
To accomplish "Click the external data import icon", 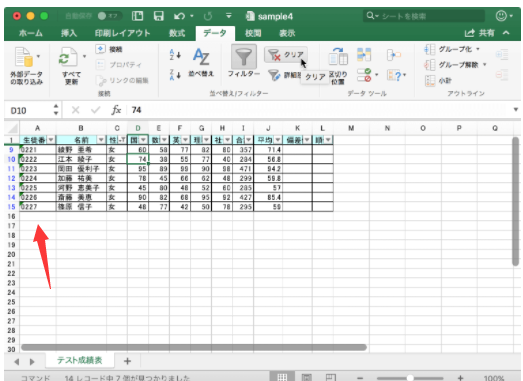I will [x=24, y=57].
